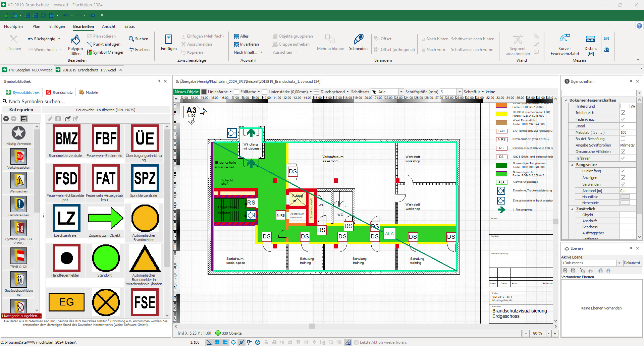
Task: Click the Neues Objekt button
Action: (187, 92)
